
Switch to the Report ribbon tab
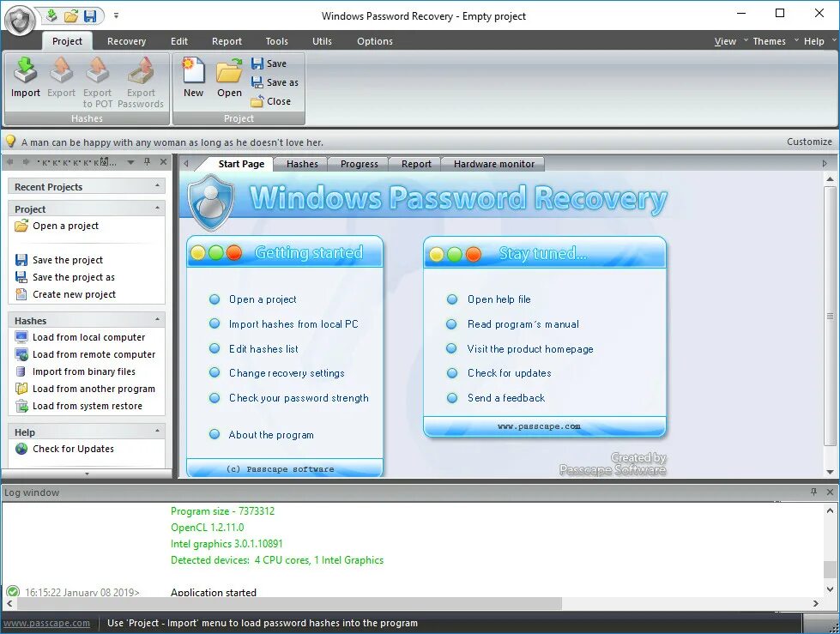(227, 41)
